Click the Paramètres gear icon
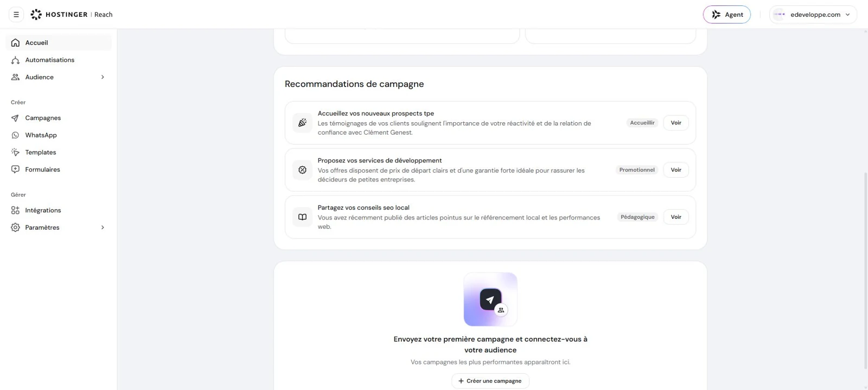Screen dimensions: 868x390 click(15, 228)
